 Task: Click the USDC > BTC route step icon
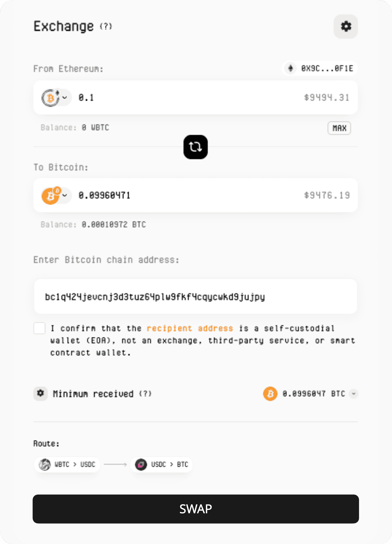tap(141, 464)
